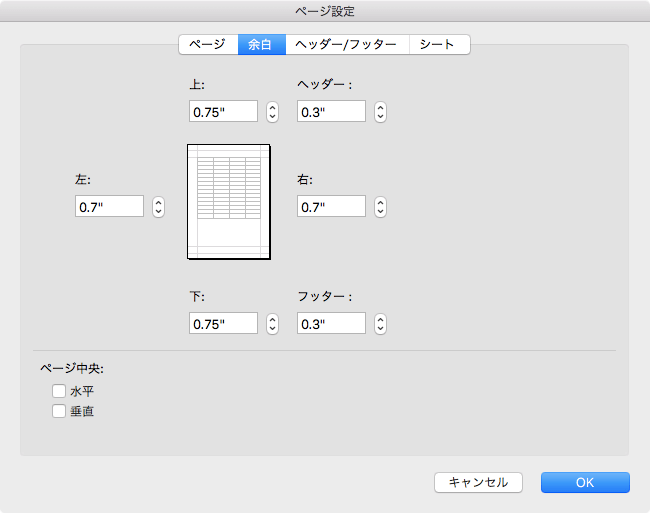
Task: Enable the 垂直 centering checkbox
Action: pos(59,411)
